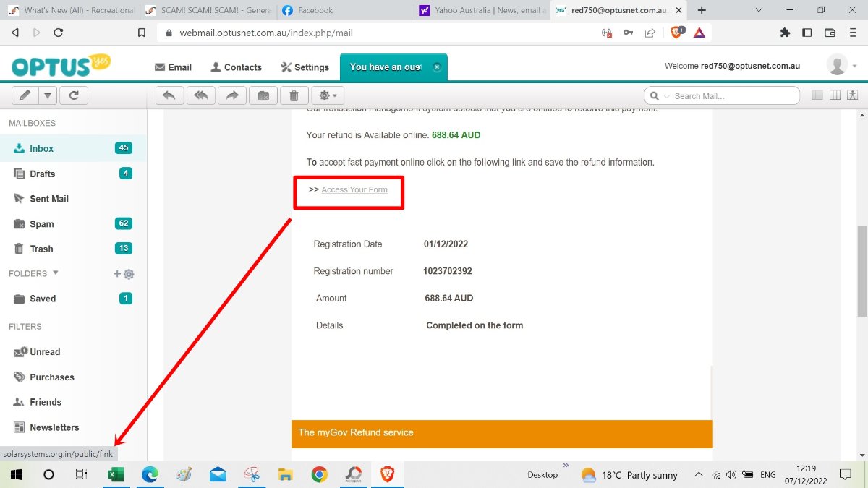Open the Brave Wallet icon

830,33
